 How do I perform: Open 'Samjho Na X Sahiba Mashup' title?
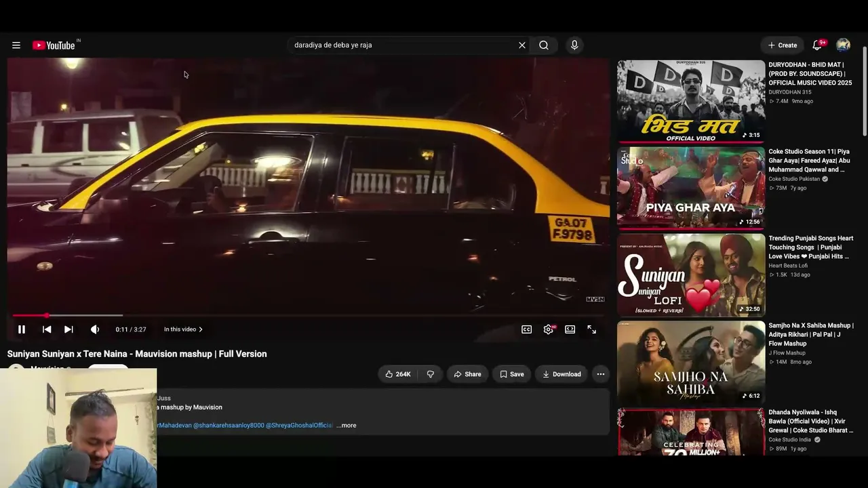(x=811, y=334)
